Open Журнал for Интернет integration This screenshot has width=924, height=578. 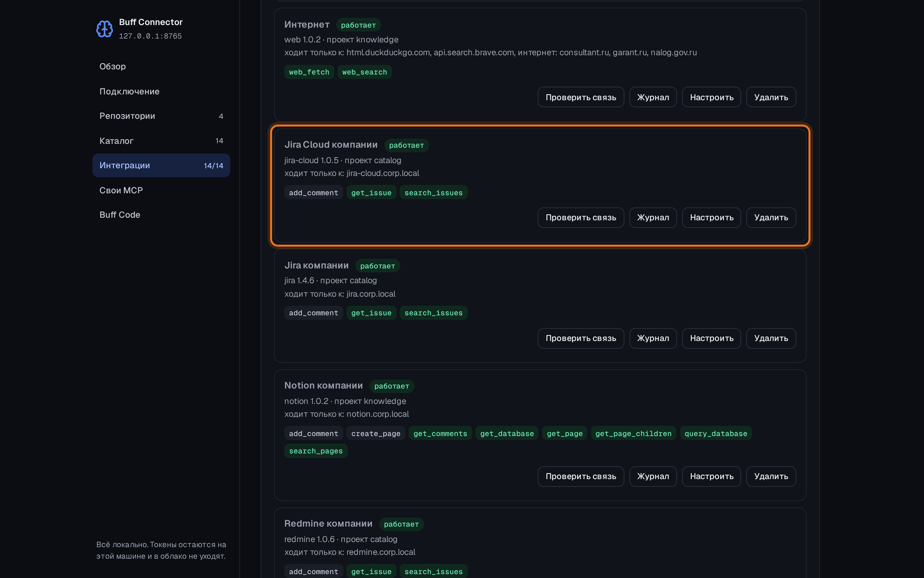(653, 97)
